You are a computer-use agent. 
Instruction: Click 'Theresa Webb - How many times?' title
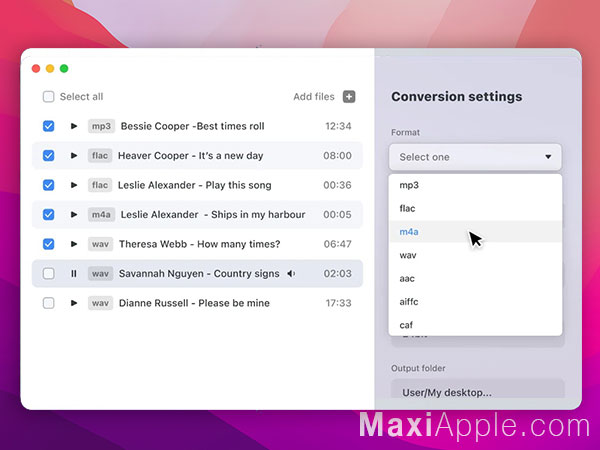(199, 244)
